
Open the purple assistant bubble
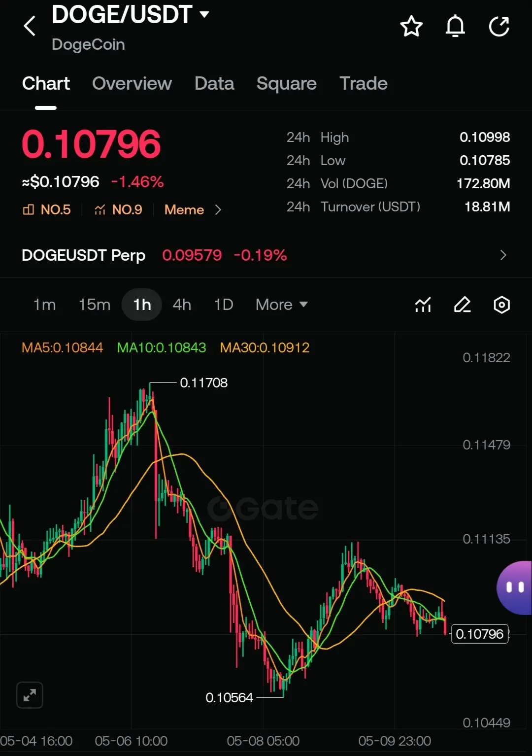(514, 587)
